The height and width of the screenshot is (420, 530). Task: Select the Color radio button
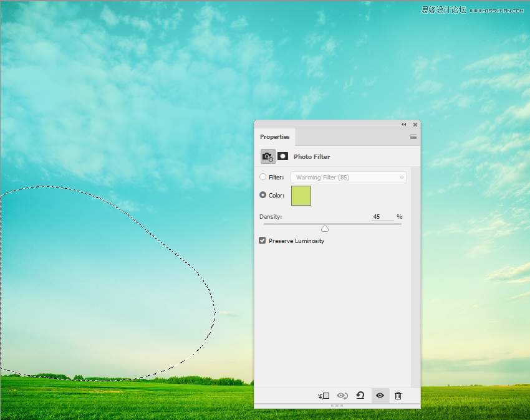click(263, 195)
